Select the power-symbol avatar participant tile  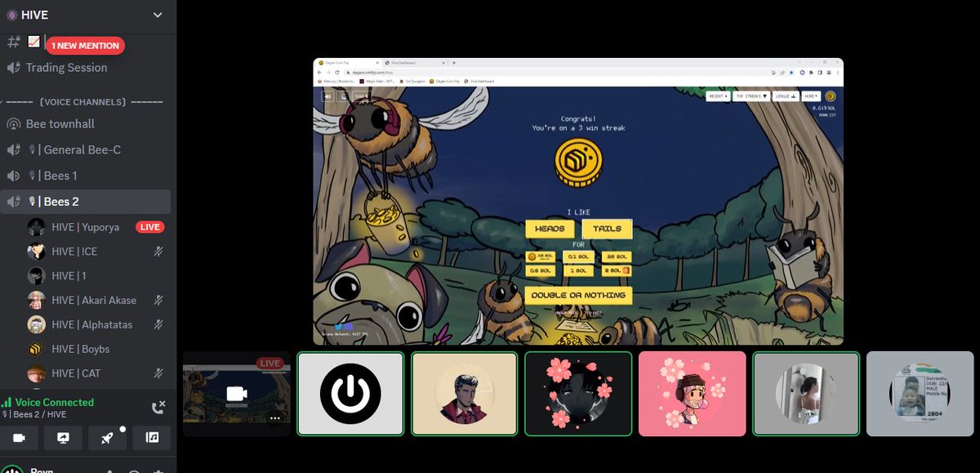pos(350,394)
